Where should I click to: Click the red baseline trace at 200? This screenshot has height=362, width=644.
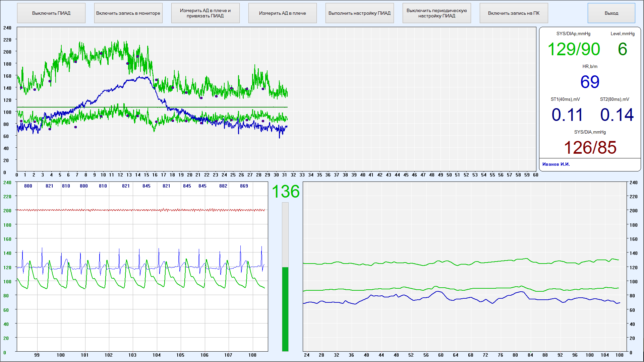point(141,210)
